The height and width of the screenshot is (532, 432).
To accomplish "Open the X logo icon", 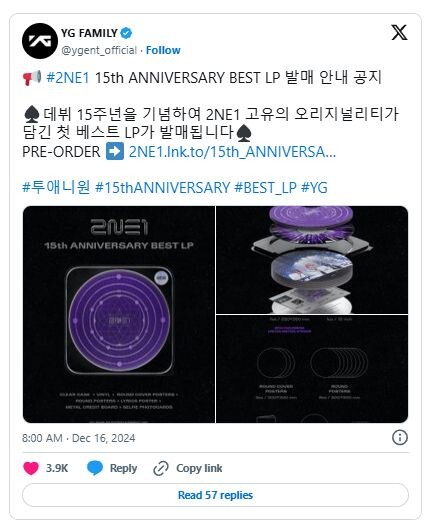I will [399, 33].
